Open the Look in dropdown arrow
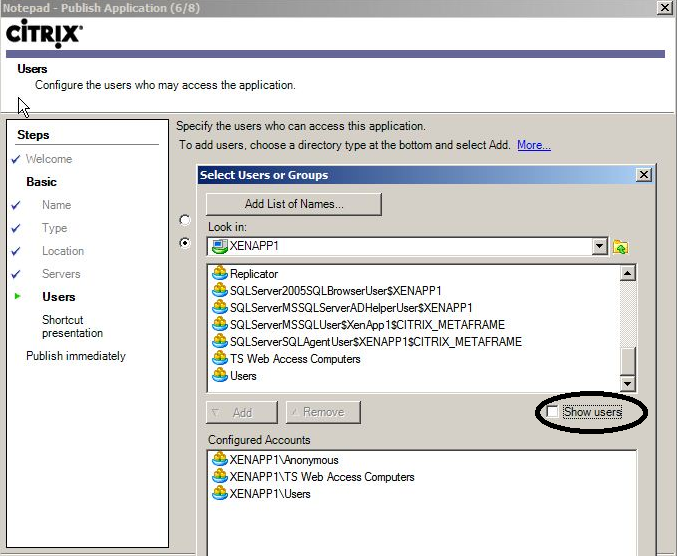This screenshot has height=556, width=677. tap(599, 246)
